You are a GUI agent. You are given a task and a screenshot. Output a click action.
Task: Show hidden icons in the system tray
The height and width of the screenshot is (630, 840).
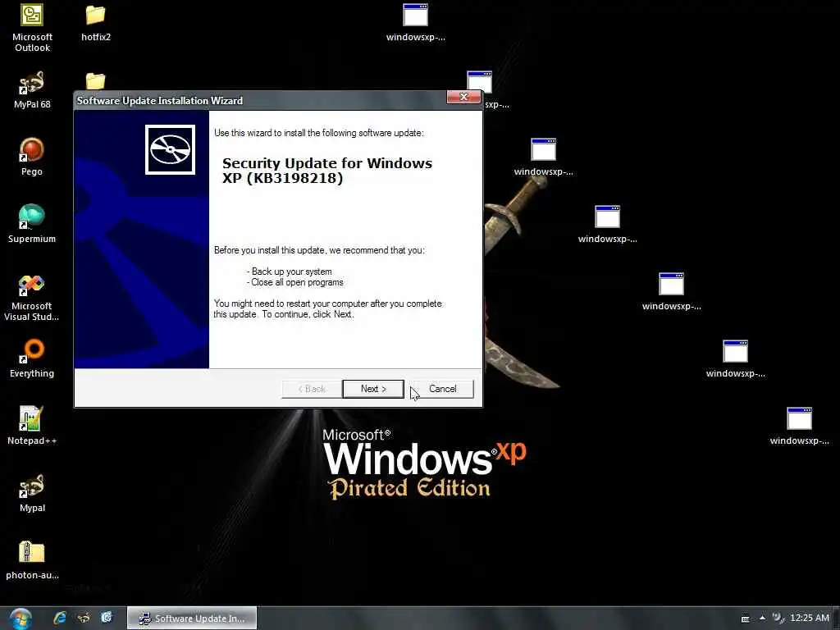coord(762,618)
